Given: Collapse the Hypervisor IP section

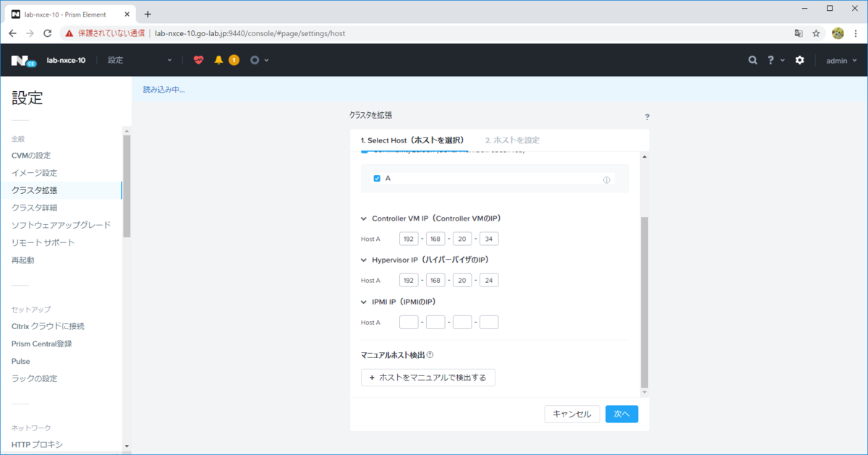Looking at the screenshot, I should (x=364, y=260).
